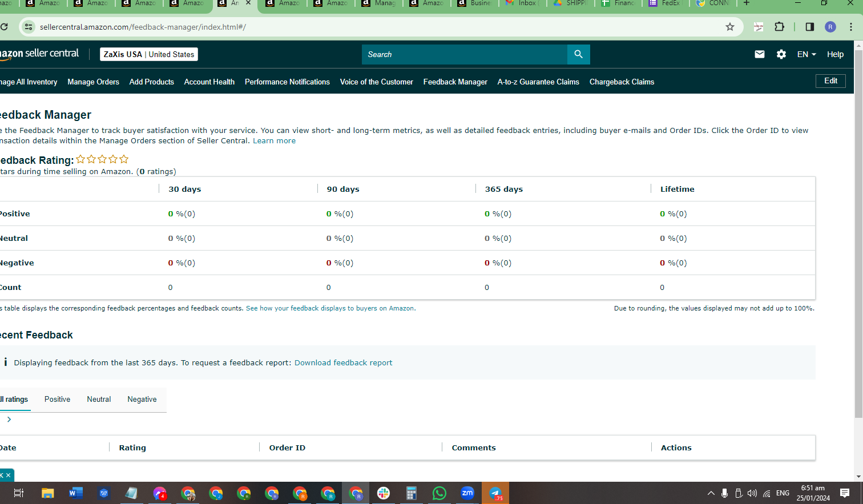Click the taskbar clock showing 6:51 am
The width and height of the screenshot is (863, 504).
(813, 493)
